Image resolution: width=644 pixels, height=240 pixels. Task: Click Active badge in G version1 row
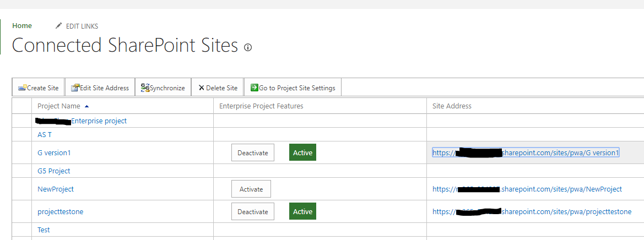coord(302,152)
